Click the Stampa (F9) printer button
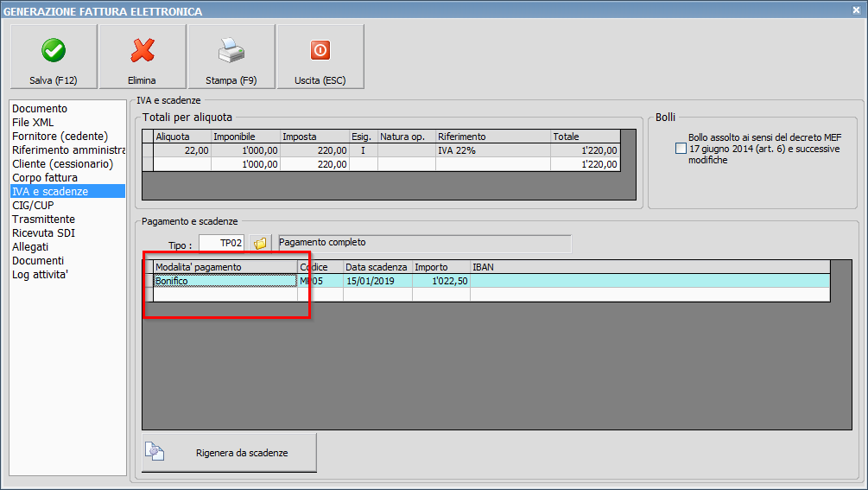 pos(231,56)
